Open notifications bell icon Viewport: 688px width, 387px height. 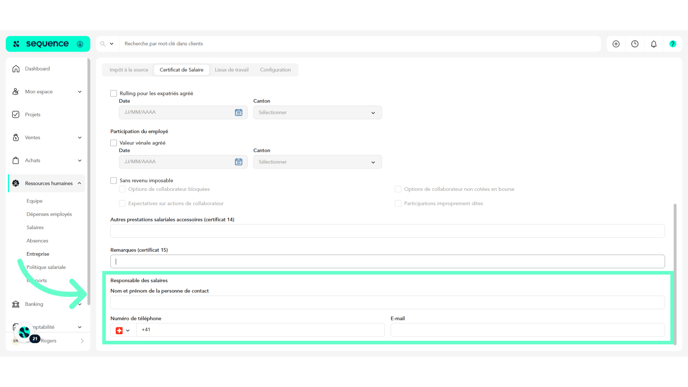coord(654,44)
